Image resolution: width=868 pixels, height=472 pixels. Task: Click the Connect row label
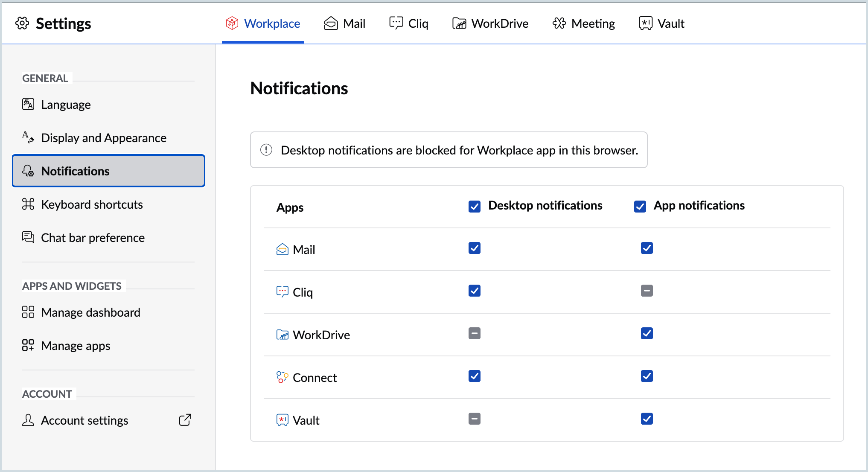coord(315,378)
